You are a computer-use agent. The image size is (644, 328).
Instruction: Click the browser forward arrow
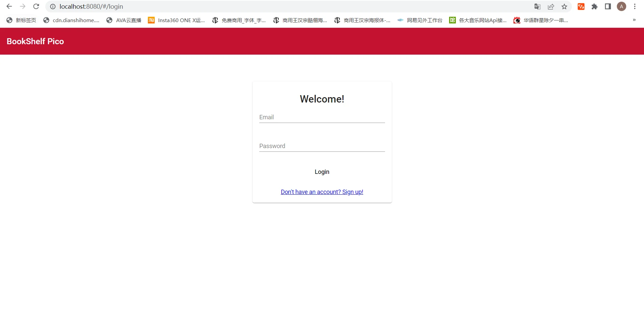(x=22, y=6)
